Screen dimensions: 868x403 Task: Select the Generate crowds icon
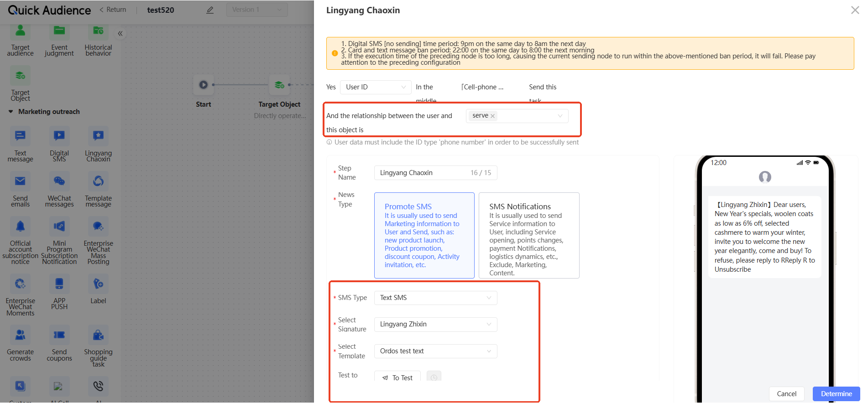click(20, 335)
